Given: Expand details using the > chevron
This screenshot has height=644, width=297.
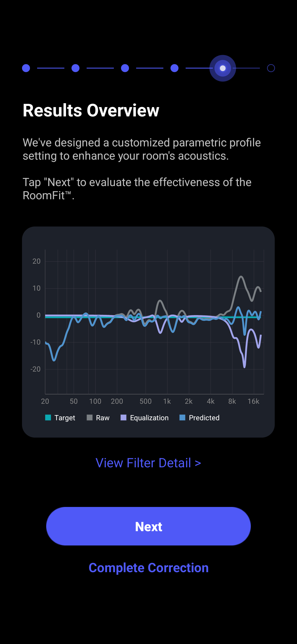Looking at the screenshot, I should tap(198, 463).
